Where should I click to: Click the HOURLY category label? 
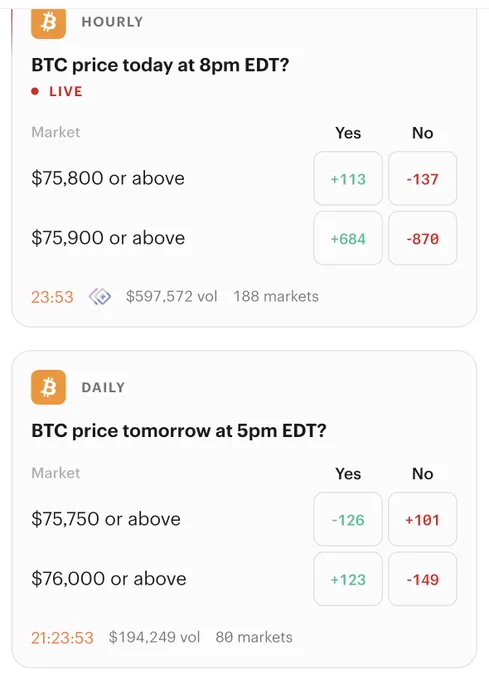tap(112, 22)
